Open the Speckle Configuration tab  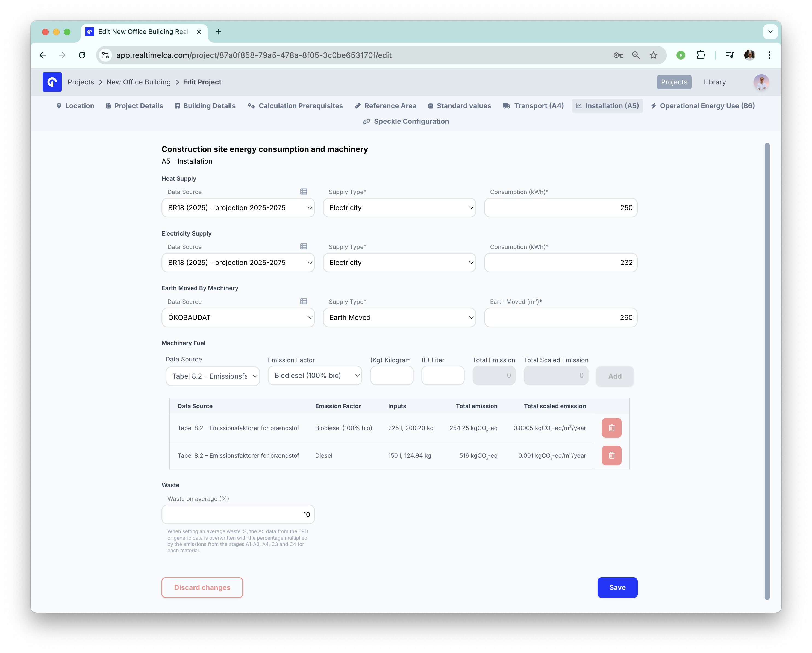[406, 121]
